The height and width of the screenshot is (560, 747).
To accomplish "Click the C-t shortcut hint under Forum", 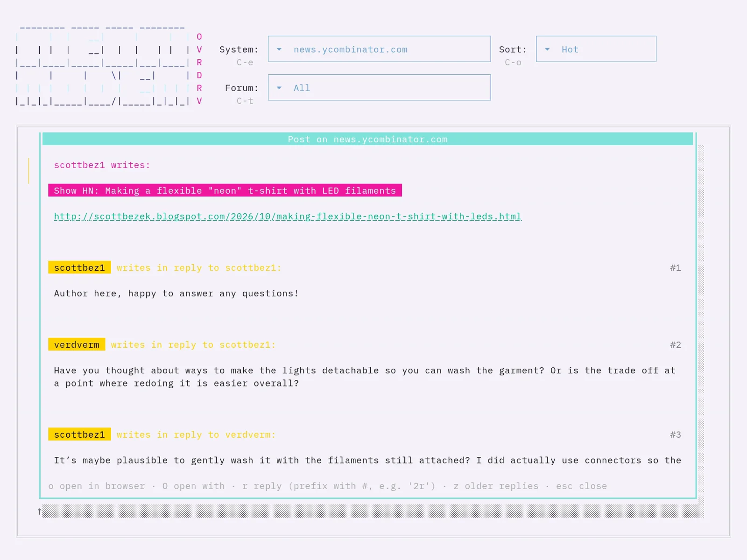I will (245, 101).
